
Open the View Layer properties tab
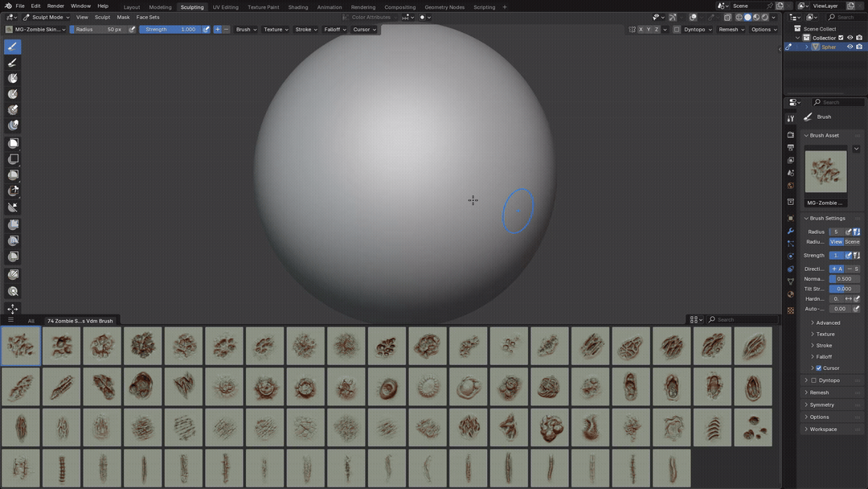click(x=791, y=160)
